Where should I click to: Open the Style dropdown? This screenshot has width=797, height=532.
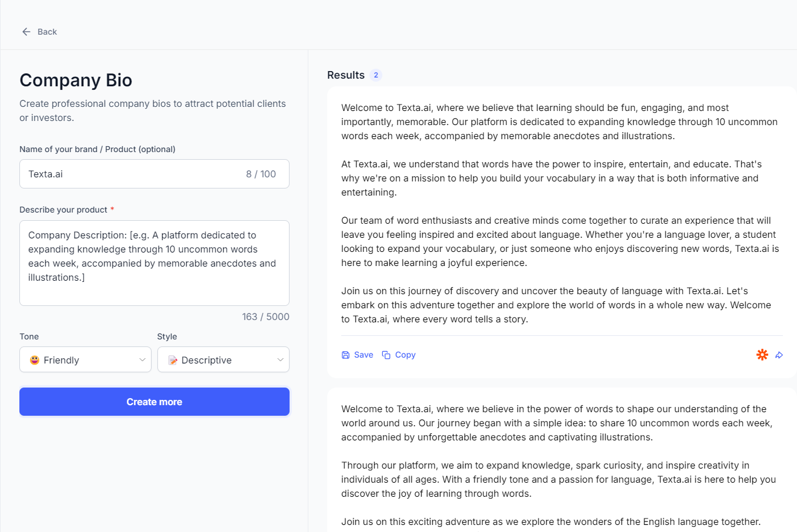(x=223, y=359)
